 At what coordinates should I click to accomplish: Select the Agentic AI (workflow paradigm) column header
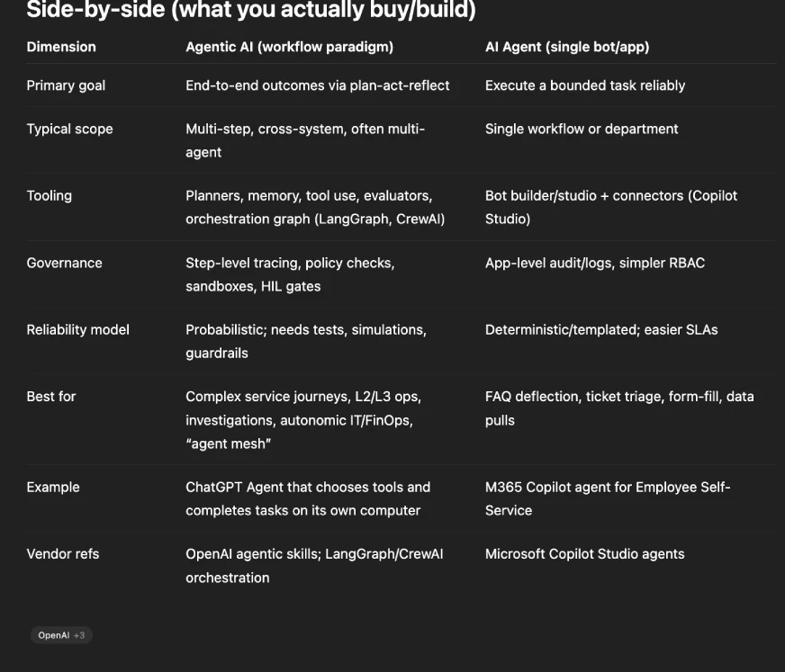tap(289, 47)
